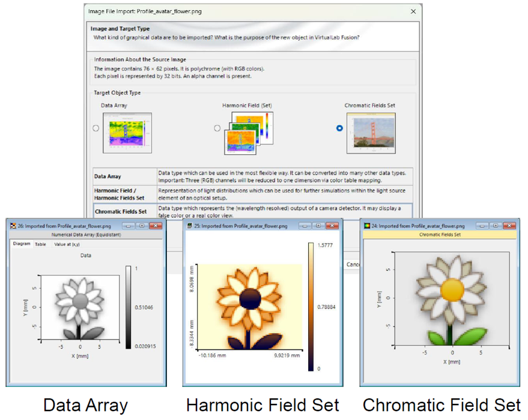Click the 'Target Object Type' group label

117,93
